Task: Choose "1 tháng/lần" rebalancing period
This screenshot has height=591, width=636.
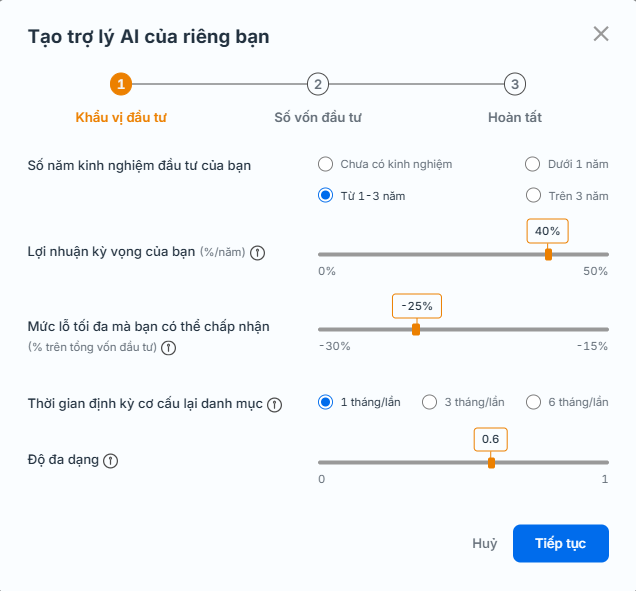Action: coord(325,402)
